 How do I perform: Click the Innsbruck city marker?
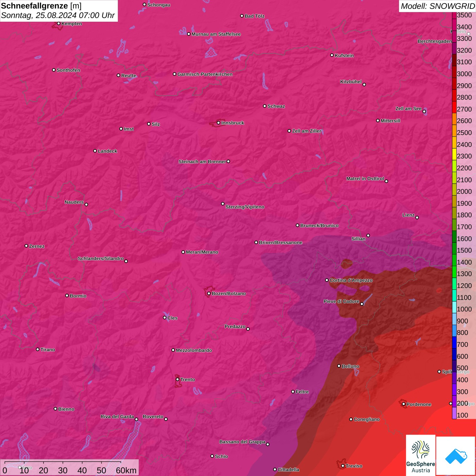click(218, 123)
